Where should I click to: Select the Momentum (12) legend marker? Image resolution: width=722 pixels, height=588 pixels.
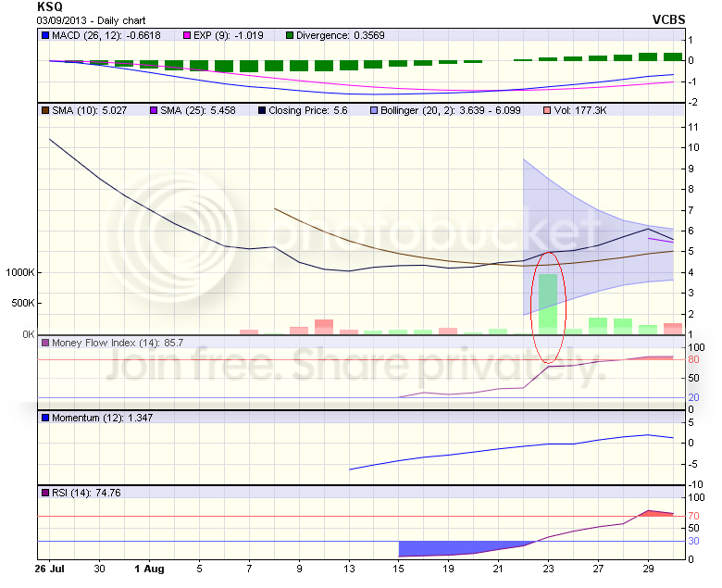[44, 418]
